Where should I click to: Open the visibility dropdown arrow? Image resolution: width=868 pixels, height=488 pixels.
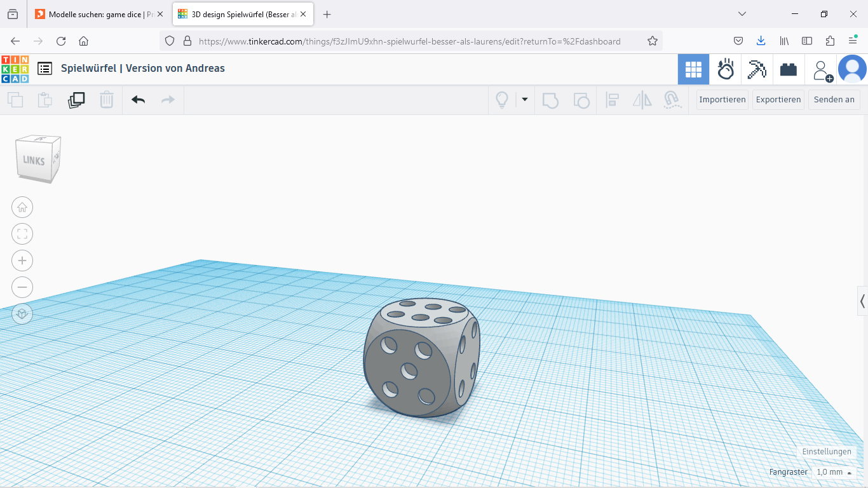(525, 100)
